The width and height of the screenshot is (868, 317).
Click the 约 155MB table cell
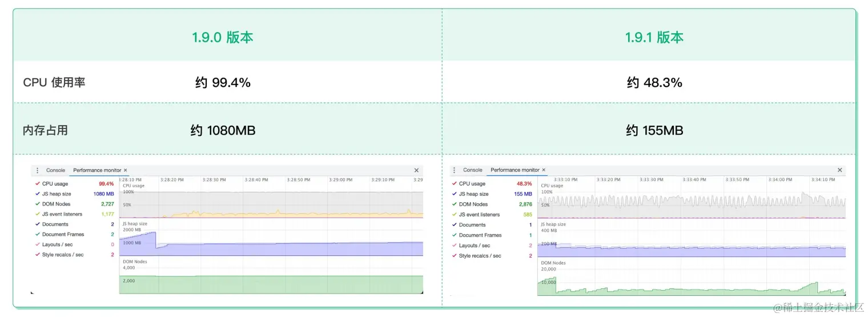[x=654, y=130]
